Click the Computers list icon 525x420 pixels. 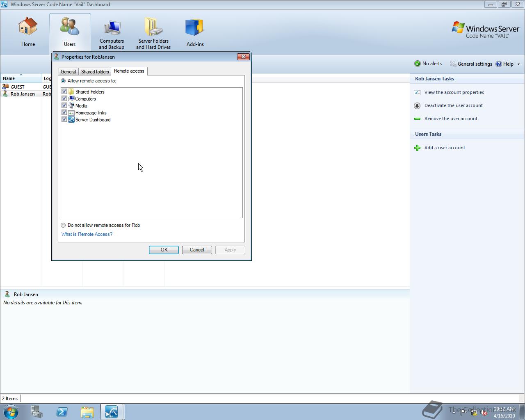71,98
